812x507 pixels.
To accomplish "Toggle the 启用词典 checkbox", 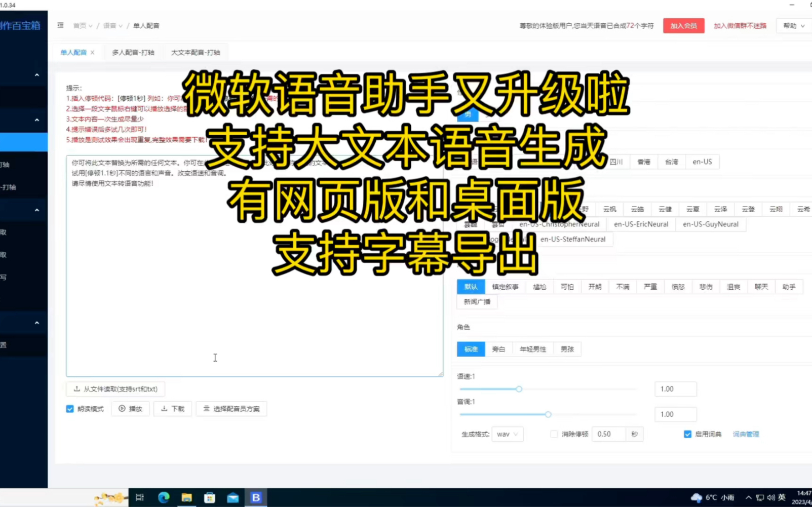I will pyautogui.click(x=687, y=434).
